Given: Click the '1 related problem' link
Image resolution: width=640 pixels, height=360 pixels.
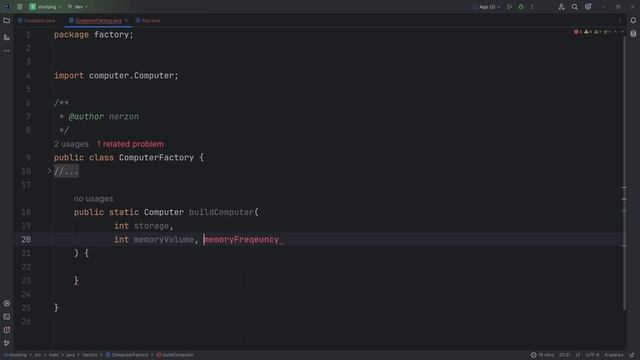Looking at the screenshot, I should tap(130, 144).
